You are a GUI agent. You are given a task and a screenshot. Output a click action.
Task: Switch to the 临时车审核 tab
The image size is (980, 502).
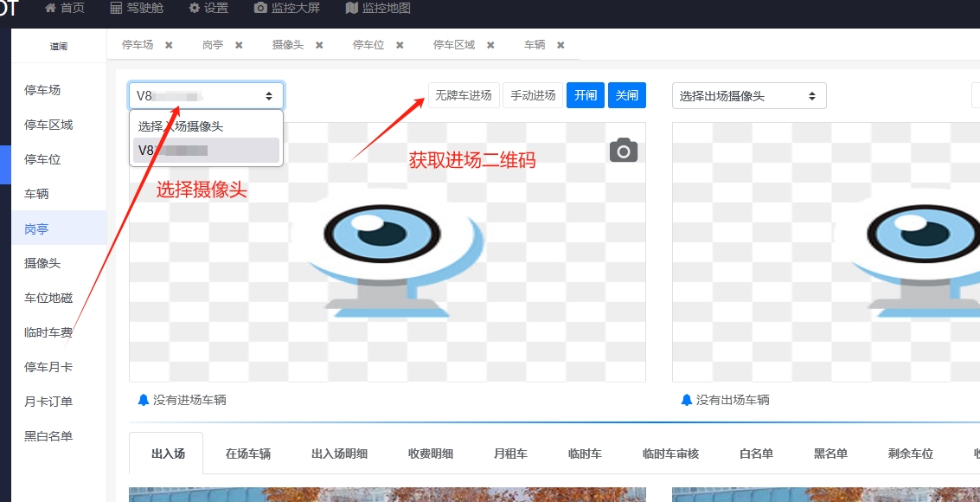point(670,454)
